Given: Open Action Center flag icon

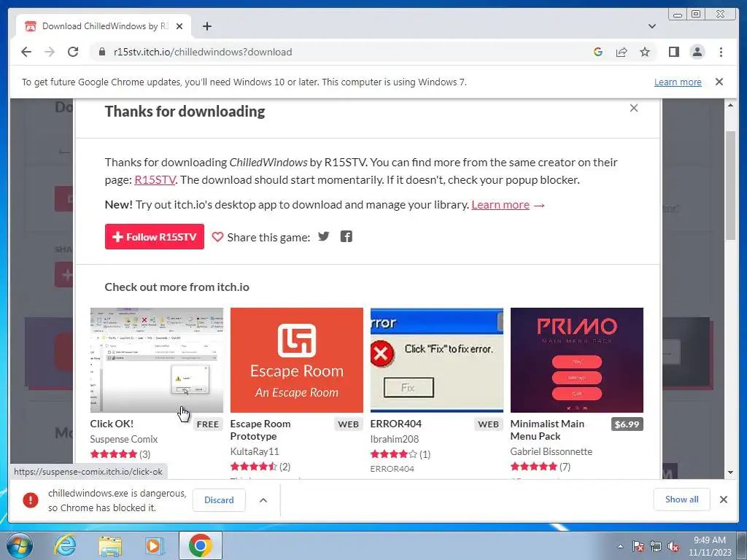Looking at the screenshot, I should tap(638, 547).
